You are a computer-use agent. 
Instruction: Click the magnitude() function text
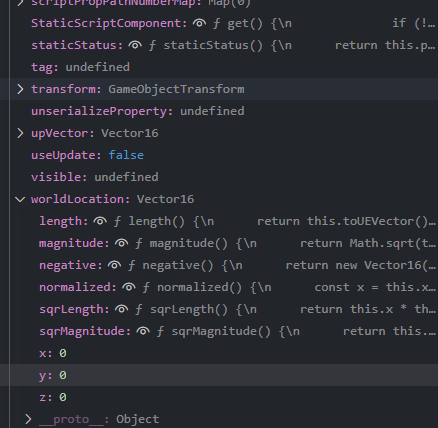tap(188, 243)
